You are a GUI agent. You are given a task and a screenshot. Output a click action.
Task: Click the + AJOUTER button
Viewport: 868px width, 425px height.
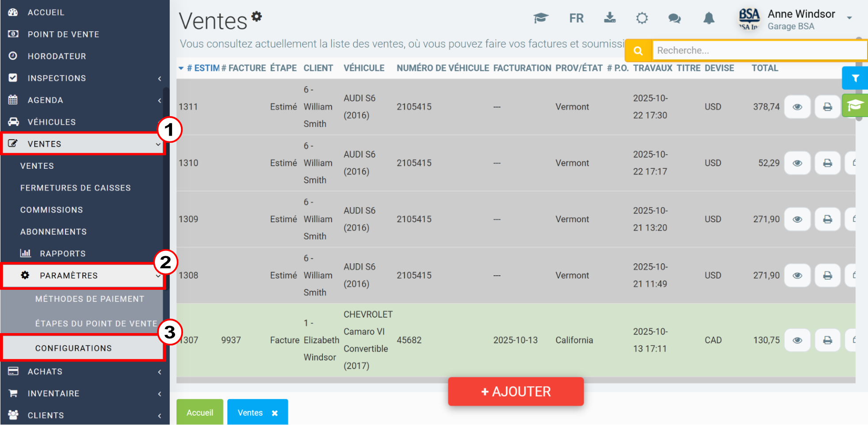[516, 391]
